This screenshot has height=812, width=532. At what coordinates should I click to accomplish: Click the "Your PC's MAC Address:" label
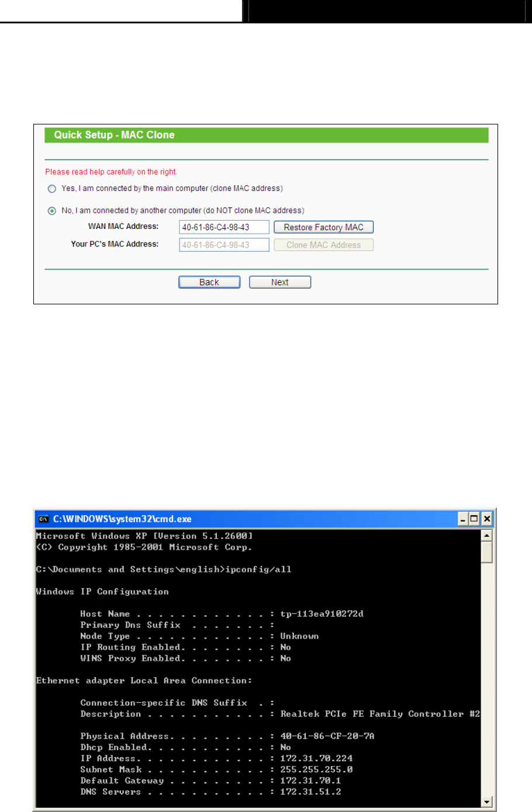(x=115, y=244)
